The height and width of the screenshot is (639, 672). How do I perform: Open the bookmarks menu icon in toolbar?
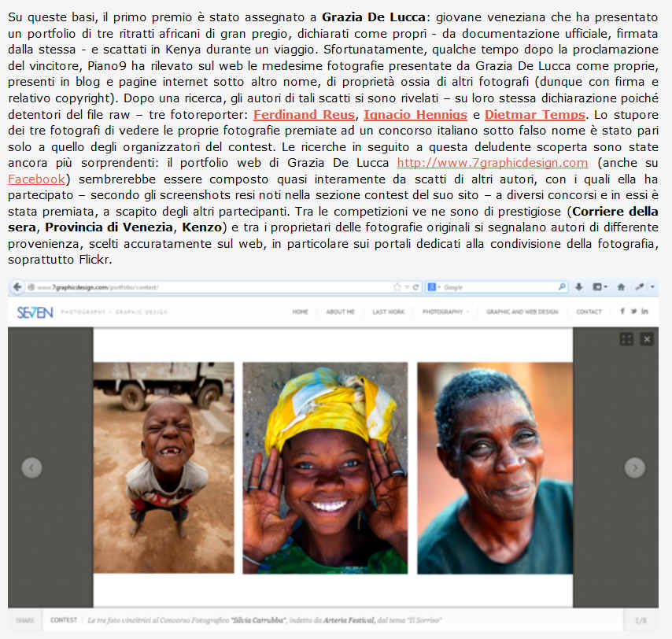600,287
